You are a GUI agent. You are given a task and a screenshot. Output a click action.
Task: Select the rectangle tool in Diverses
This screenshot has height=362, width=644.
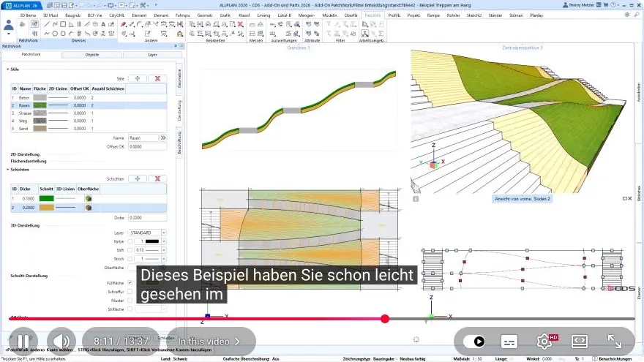(63, 25)
